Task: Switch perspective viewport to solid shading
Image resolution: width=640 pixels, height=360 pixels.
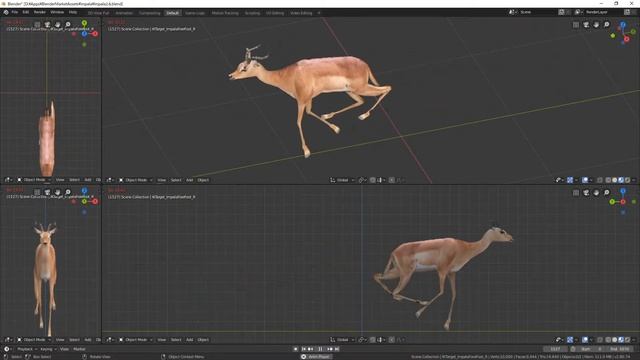Action: pyautogui.click(x=615, y=180)
